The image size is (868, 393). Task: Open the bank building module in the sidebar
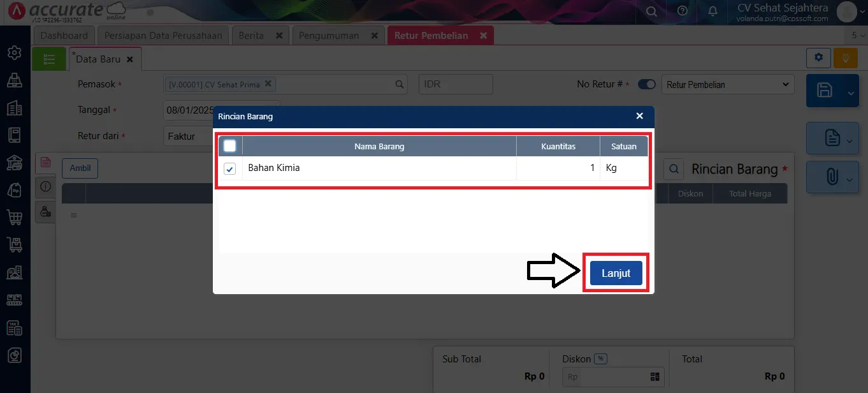pos(15,163)
